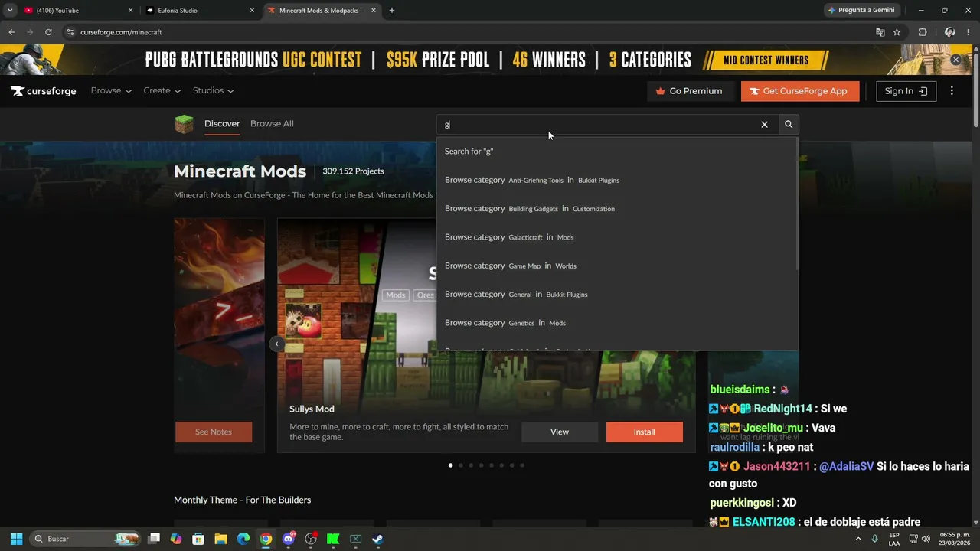Image resolution: width=980 pixels, height=551 pixels.
Task: Select the 'Search for "g"' suggestion
Action: (x=617, y=152)
